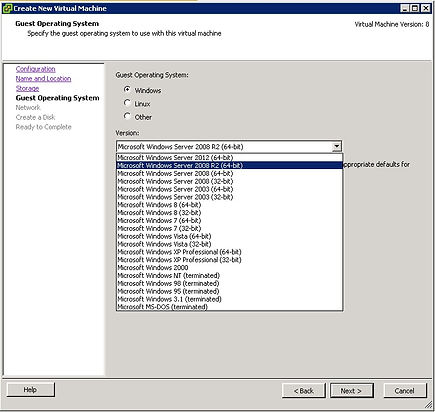Click the Create a Disk step

[x=35, y=117]
